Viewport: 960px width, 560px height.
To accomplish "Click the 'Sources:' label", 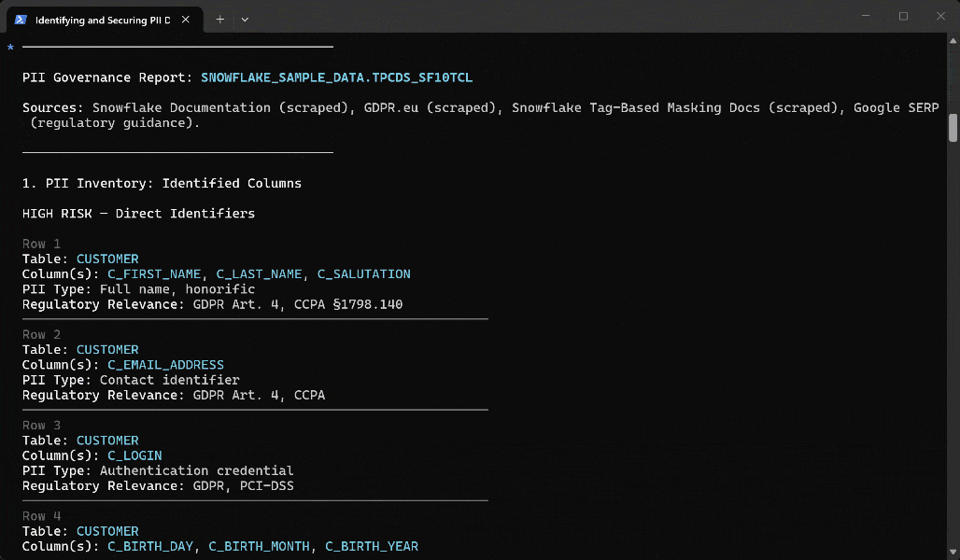I will pyautogui.click(x=53, y=107).
